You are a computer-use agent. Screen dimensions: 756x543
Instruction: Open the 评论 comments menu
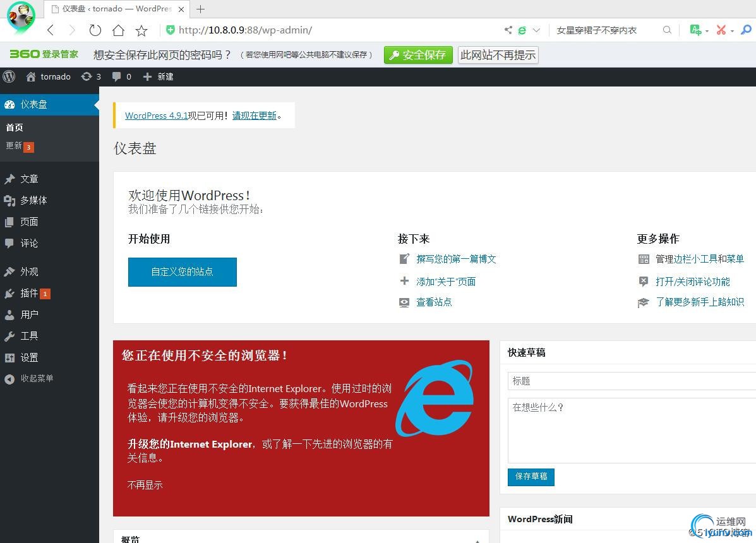coord(49,243)
